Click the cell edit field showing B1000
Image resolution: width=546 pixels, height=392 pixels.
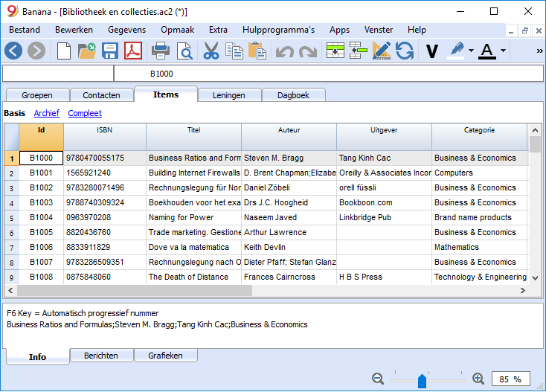click(x=328, y=74)
